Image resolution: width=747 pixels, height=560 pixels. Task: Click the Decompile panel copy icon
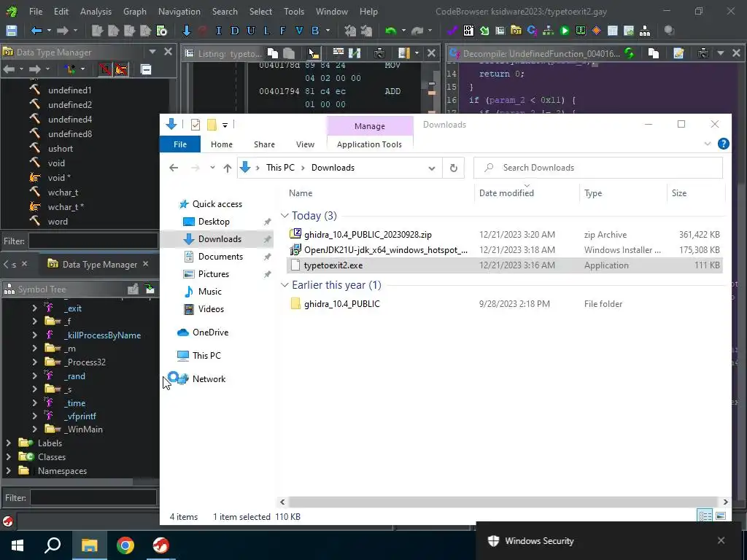coord(654,53)
